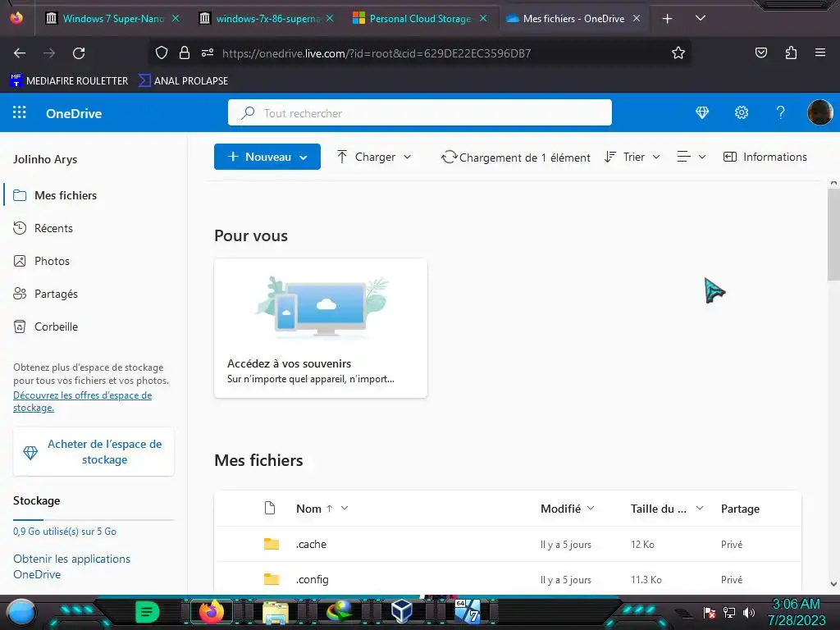Click the Tout rechercher search box
This screenshot has height=630, width=840.
pyautogui.click(x=419, y=112)
